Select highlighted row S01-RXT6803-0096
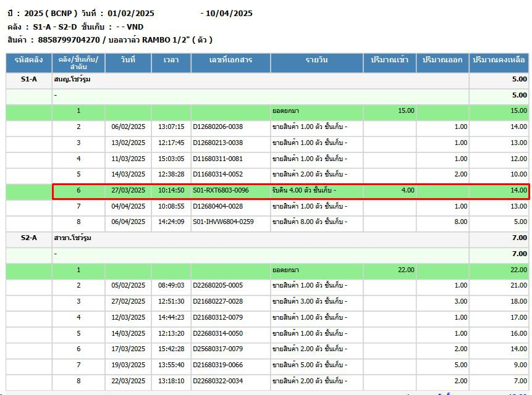Image resolution: width=532 pixels, height=395 pixels. [x=291, y=191]
